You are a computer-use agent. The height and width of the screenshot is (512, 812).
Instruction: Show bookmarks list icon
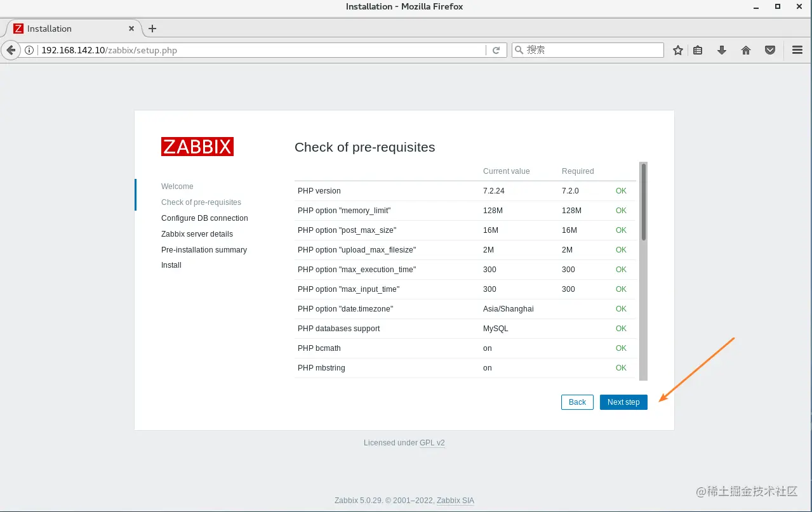pos(698,50)
